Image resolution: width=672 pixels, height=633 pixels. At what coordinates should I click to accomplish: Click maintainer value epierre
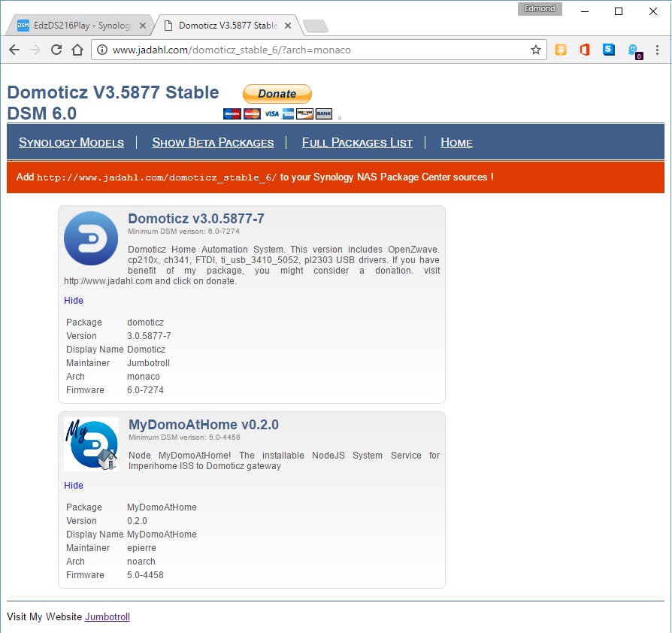click(x=141, y=548)
